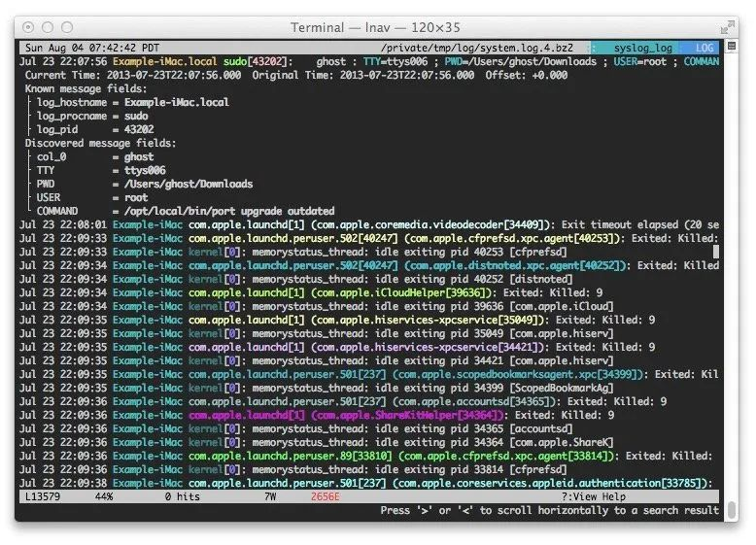This screenshot has height=545, width=756.
Task: Click the hiservices-xpcservice[34421] log line
Action: pyautogui.click(x=337, y=347)
